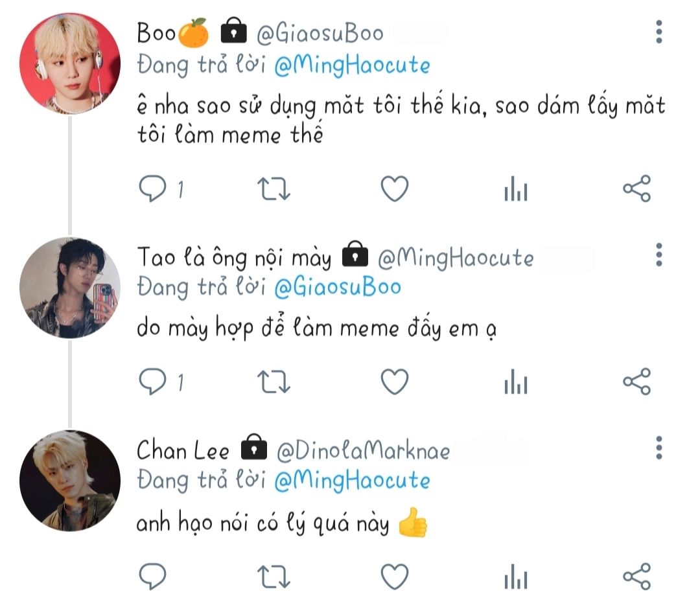Reply to Chan Lee's tweet

[x=153, y=576]
